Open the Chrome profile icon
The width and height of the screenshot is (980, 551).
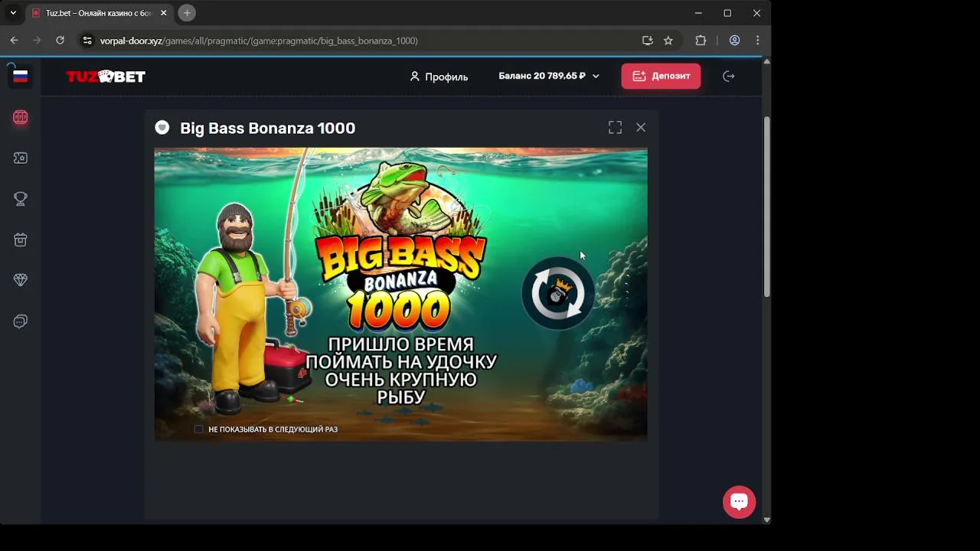(x=734, y=41)
